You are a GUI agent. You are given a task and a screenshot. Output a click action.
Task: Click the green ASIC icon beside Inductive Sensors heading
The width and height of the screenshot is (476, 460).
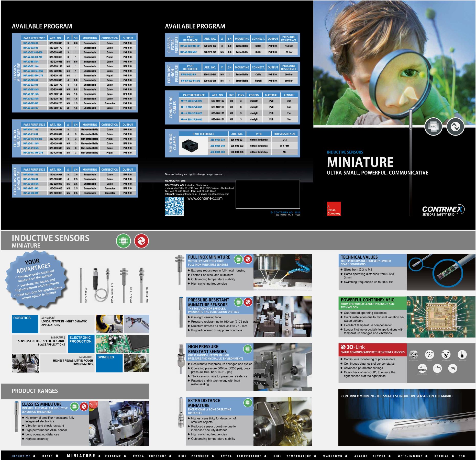pyautogui.click(x=123, y=241)
